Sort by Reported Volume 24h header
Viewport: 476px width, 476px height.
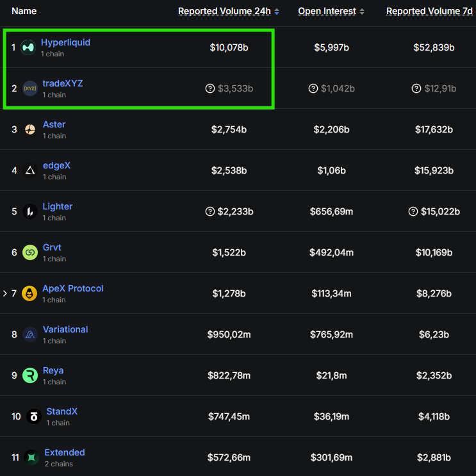[x=224, y=12]
